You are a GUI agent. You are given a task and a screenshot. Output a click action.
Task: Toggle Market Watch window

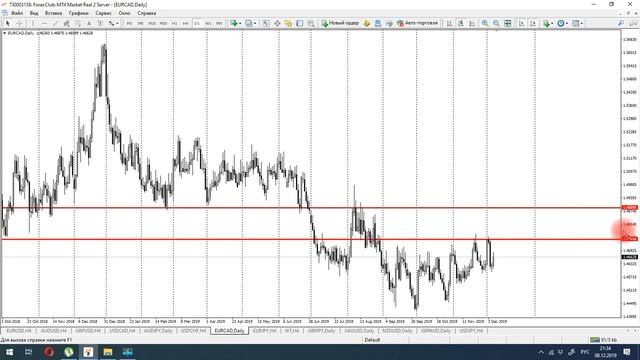click(x=266, y=23)
